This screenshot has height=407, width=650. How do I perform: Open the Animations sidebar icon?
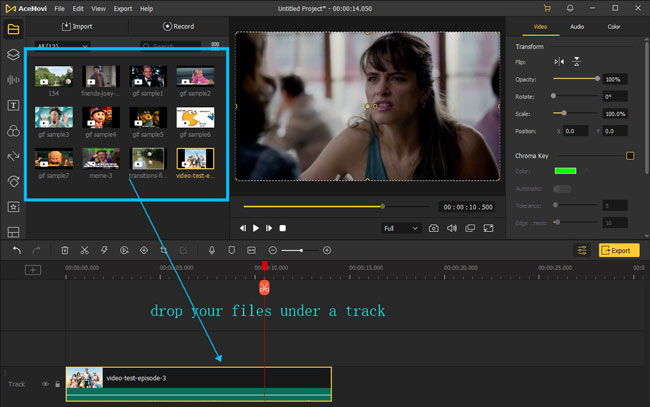[13, 181]
